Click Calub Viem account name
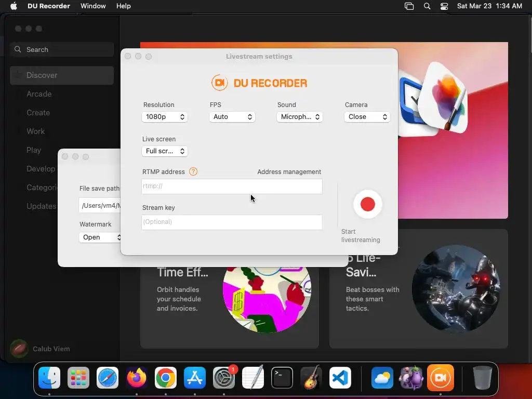The width and height of the screenshot is (532, 399). pos(51,349)
